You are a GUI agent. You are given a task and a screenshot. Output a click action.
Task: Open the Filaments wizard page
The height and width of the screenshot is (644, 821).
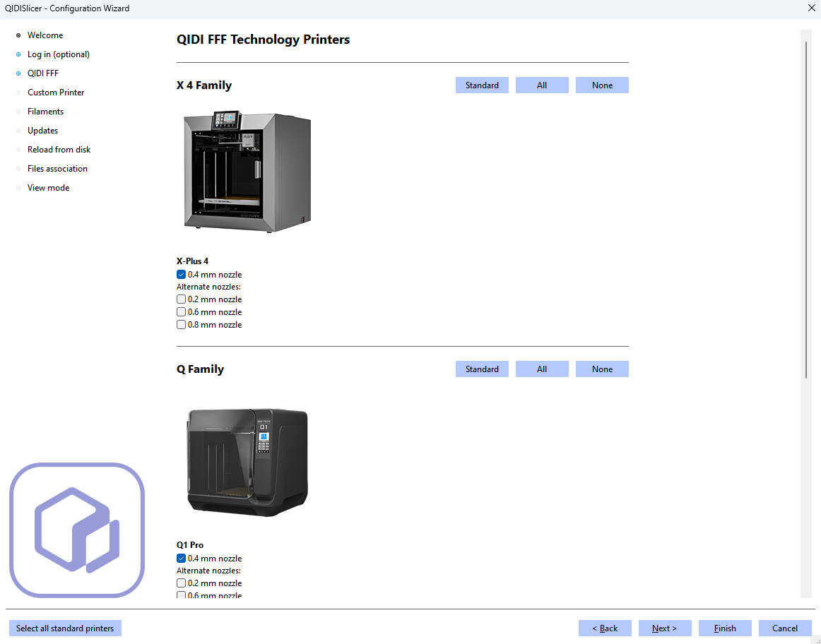pyautogui.click(x=45, y=112)
